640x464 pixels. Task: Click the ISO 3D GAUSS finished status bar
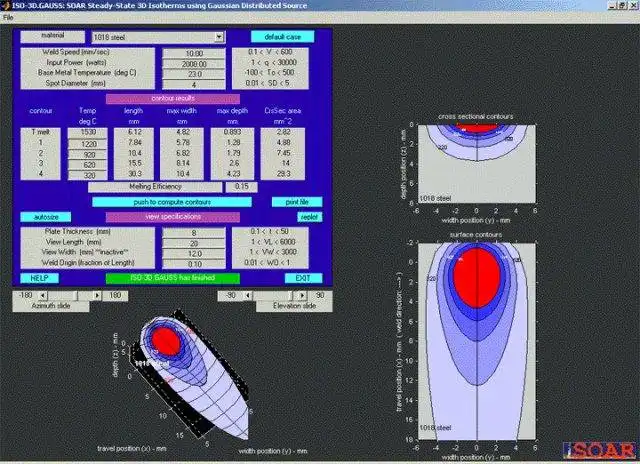click(x=173, y=278)
